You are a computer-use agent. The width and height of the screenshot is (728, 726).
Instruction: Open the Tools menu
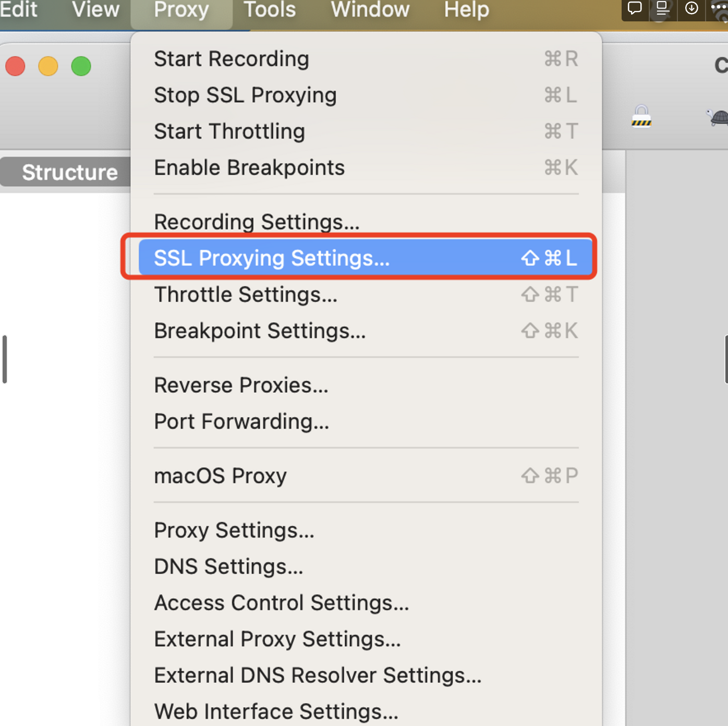(269, 10)
